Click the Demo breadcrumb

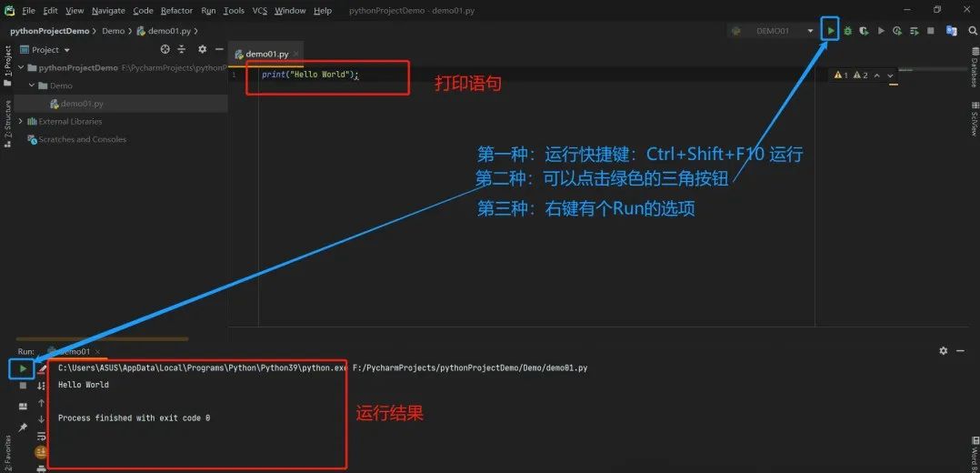pyautogui.click(x=113, y=31)
